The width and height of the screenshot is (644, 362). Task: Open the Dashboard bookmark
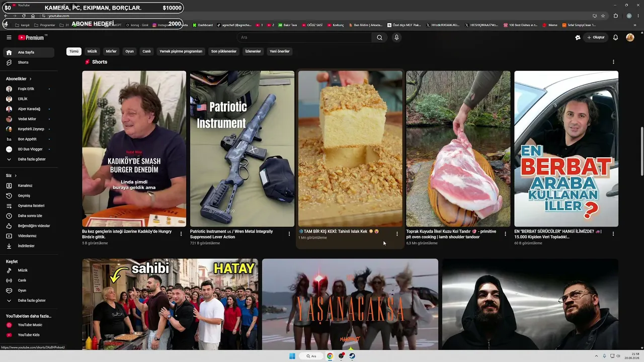[x=202, y=25]
